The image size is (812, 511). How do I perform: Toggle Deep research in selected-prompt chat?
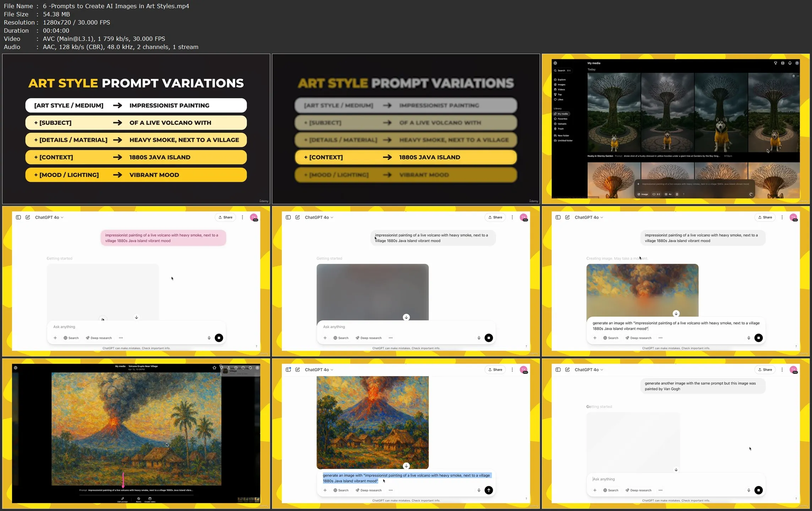[369, 490]
